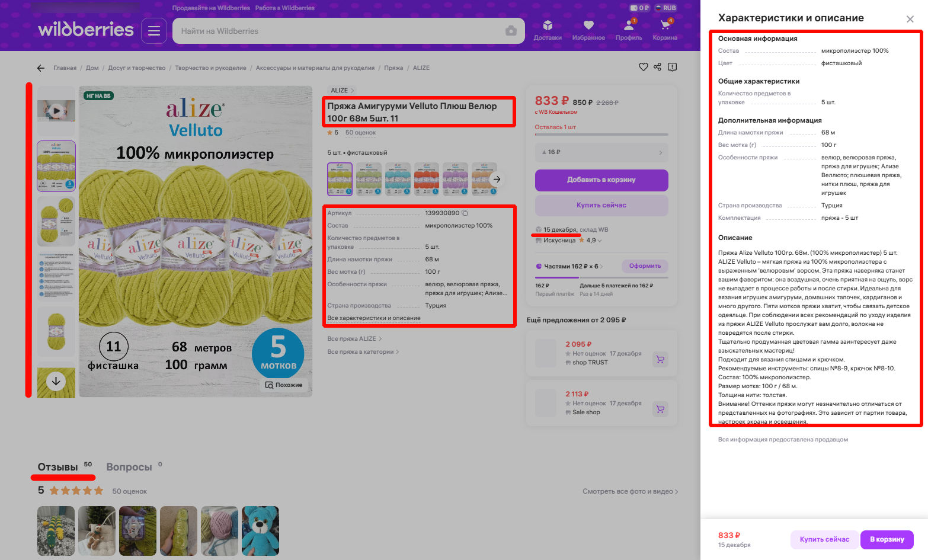
Task: Add shop TRUST offer to cart
Action: point(660,359)
